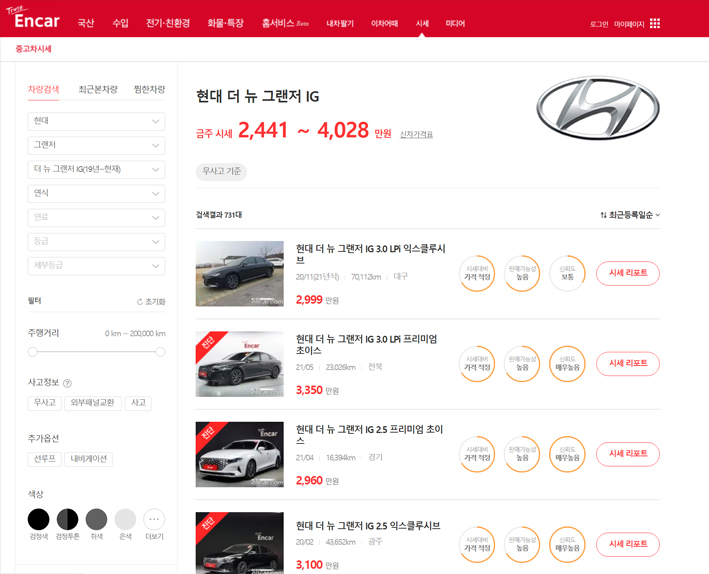Click the 로그인 link
Image resolution: width=709 pixels, height=574 pixels.
(599, 24)
